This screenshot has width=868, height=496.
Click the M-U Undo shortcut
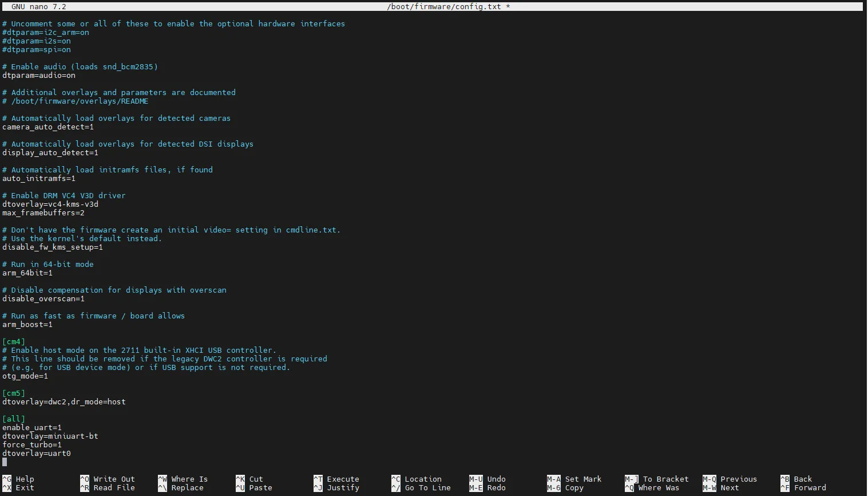487,479
